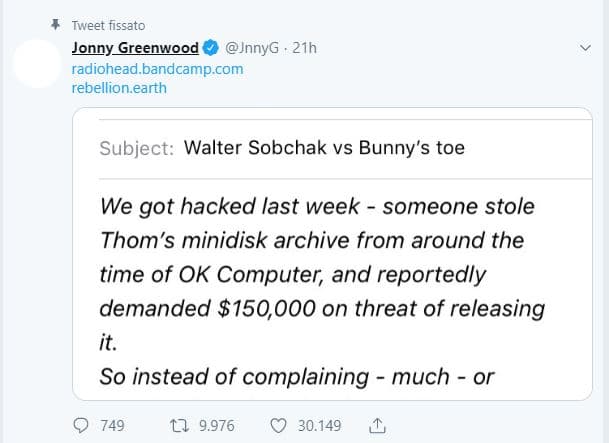The width and height of the screenshot is (609, 443).
Task: Click the blue verified badge
Action: coord(211,49)
